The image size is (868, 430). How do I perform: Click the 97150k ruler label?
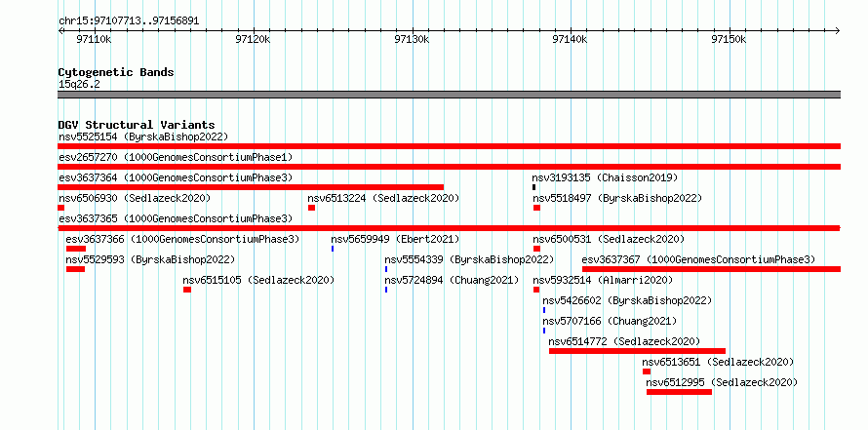pyautogui.click(x=730, y=39)
